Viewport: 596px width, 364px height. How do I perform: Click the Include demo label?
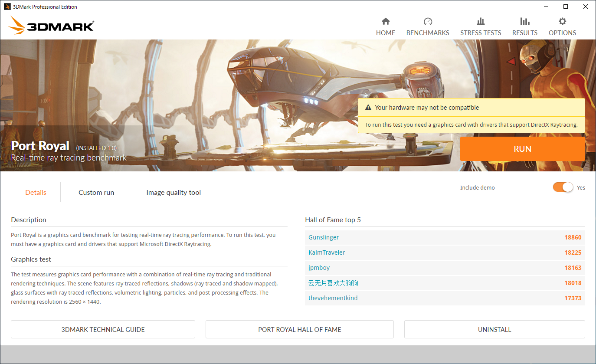click(x=477, y=187)
